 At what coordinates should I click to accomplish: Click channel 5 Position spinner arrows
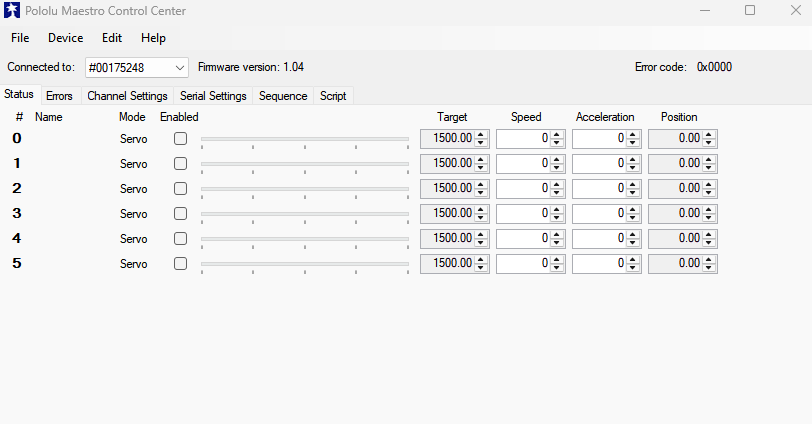click(709, 264)
